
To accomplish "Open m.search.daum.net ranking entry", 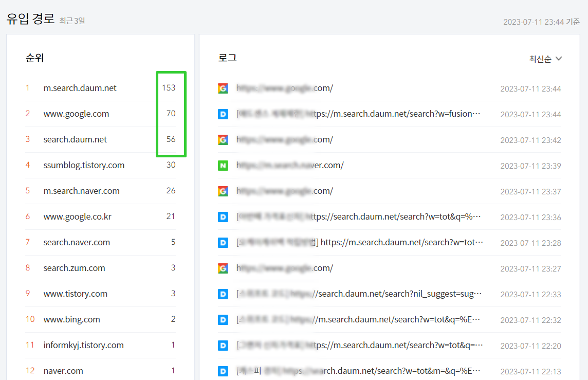I will [x=80, y=88].
